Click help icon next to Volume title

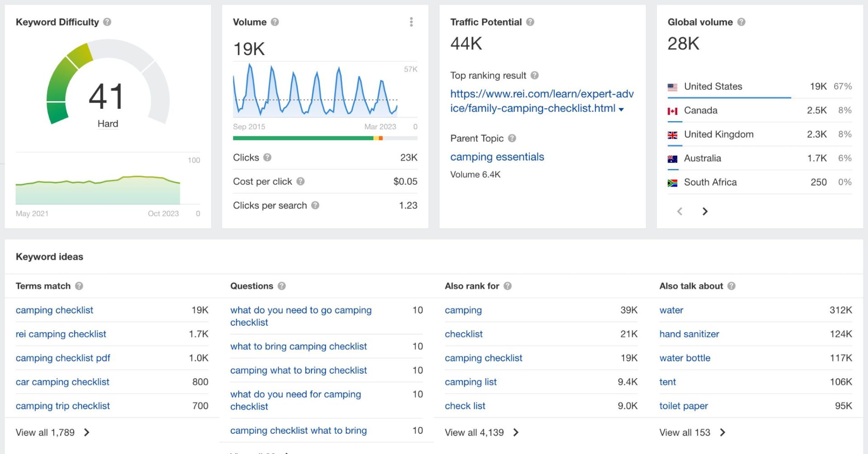pyautogui.click(x=275, y=22)
